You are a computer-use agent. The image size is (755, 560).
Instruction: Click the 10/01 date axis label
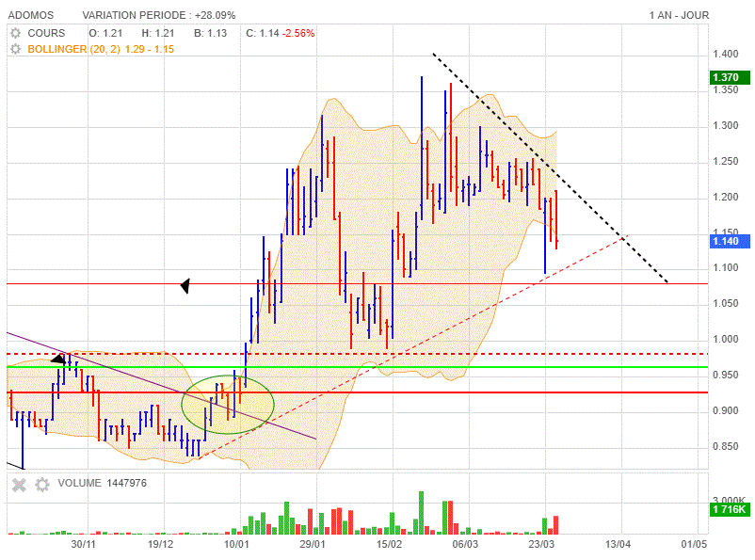pos(236,545)
